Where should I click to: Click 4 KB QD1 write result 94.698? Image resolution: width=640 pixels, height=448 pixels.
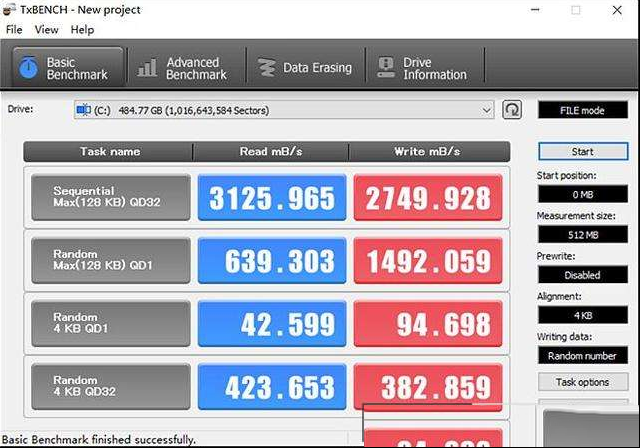pos(428,324)
